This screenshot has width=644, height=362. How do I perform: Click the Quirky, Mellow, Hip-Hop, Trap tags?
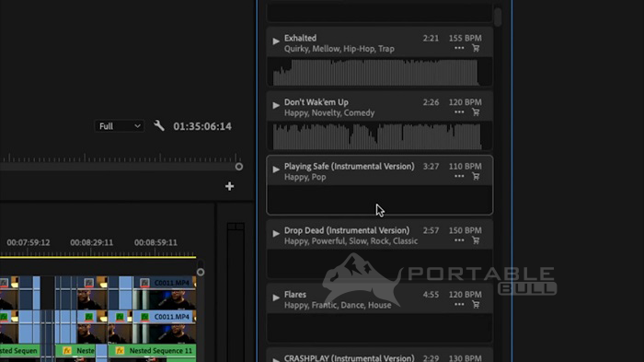point(339,49)
